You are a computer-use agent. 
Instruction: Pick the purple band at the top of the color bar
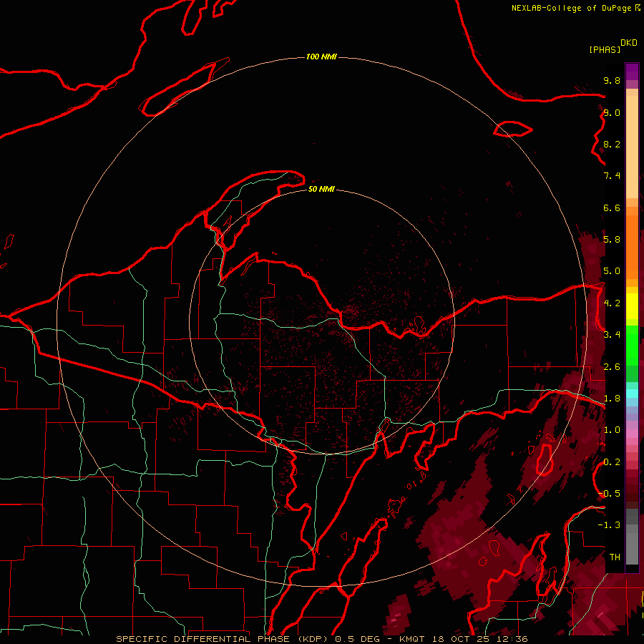pos(632,72)
